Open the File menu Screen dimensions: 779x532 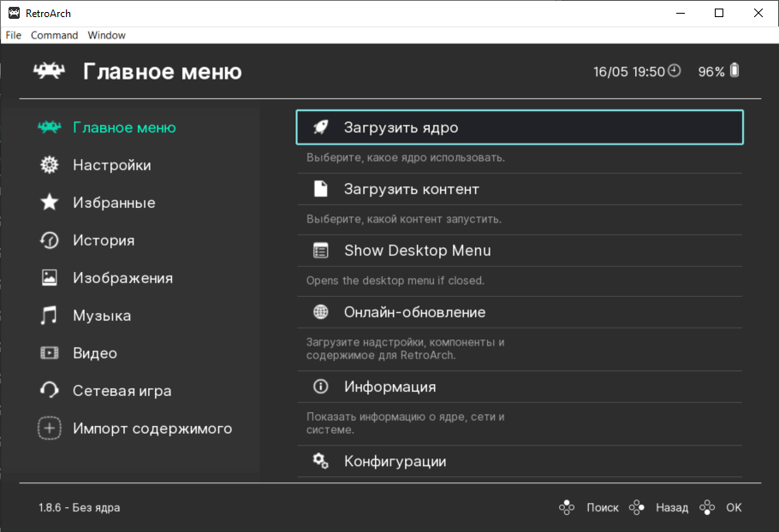tap(14, 35)
